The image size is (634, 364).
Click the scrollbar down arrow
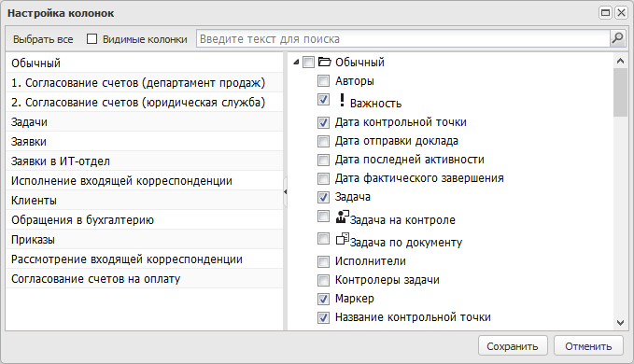click(x=620, y=322)
